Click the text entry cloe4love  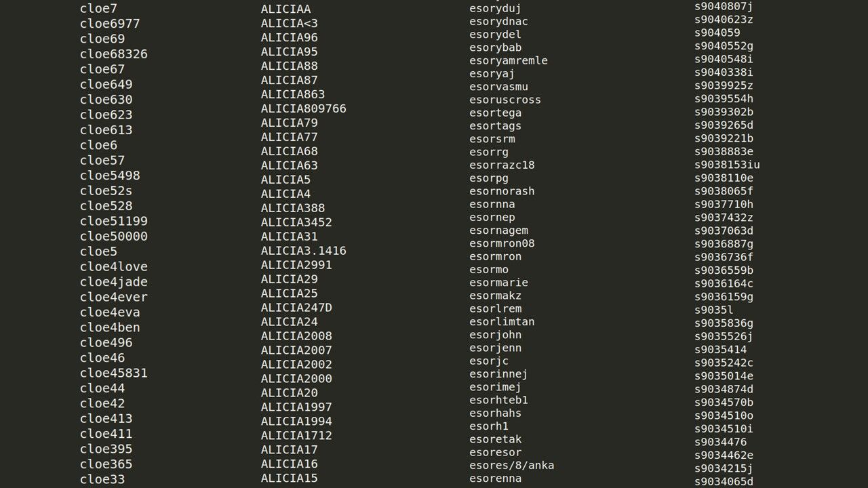tap(114, 266)
